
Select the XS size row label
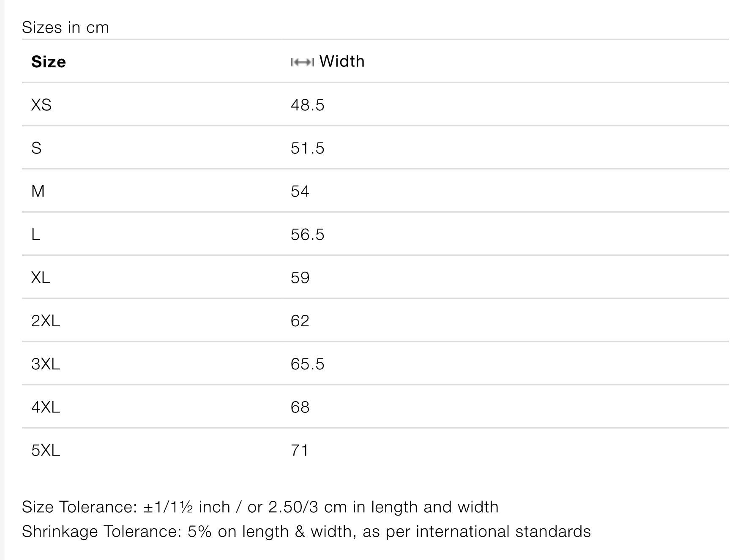pyautogui.click(x=41, y=105)
